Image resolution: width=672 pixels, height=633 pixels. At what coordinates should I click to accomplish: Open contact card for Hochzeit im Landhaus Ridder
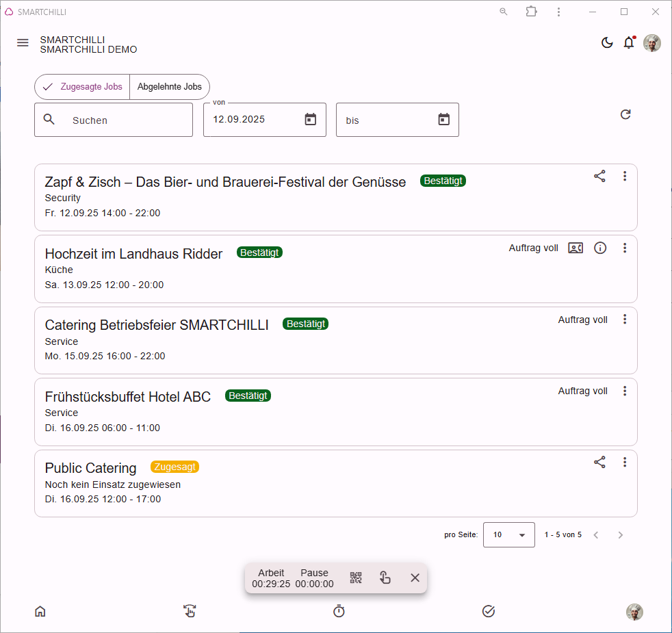[575, 248]
